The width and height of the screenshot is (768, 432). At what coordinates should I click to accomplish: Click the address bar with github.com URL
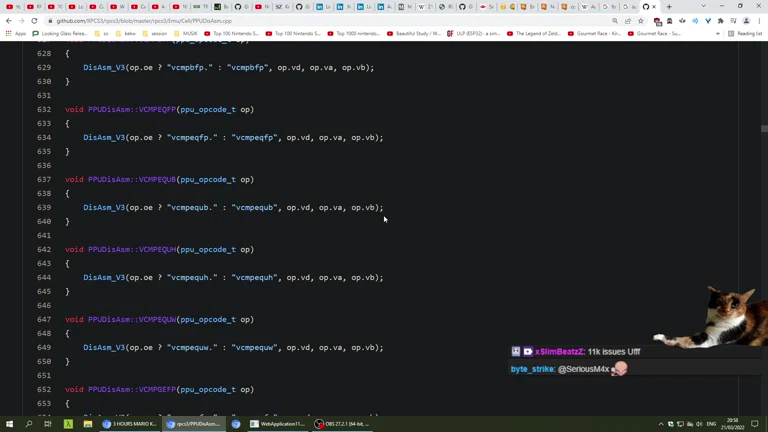coord(300,20)
